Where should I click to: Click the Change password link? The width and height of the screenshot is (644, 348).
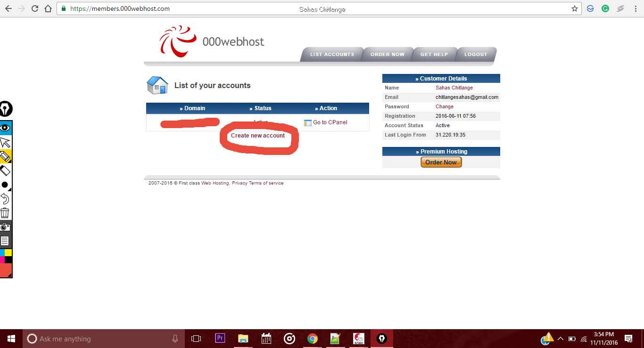click(445, 106)
